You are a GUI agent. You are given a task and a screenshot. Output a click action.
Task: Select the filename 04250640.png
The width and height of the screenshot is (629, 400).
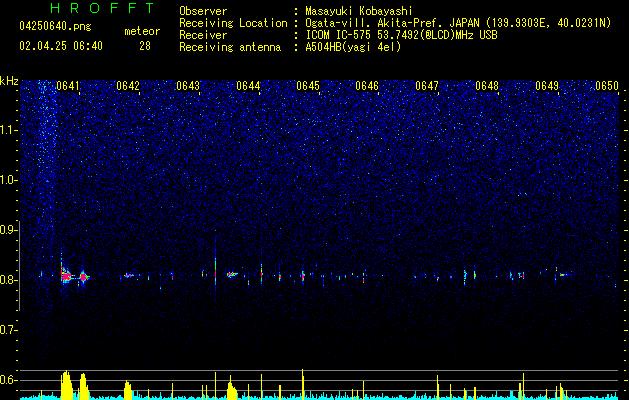point(55,27)
